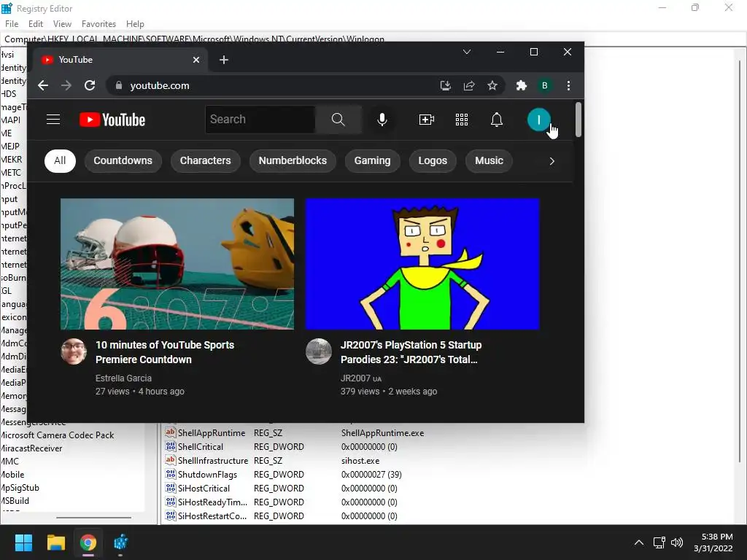This screenshot has height=560, width=747.
Task: Select ShellCritical registry value
Action: pyautogui.click(x=201, y=447)
